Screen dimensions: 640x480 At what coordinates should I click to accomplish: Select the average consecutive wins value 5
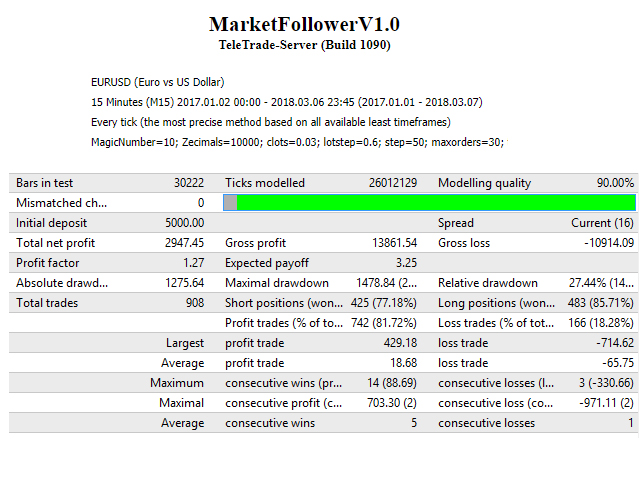pyautogui.click(x=414, y=423)
